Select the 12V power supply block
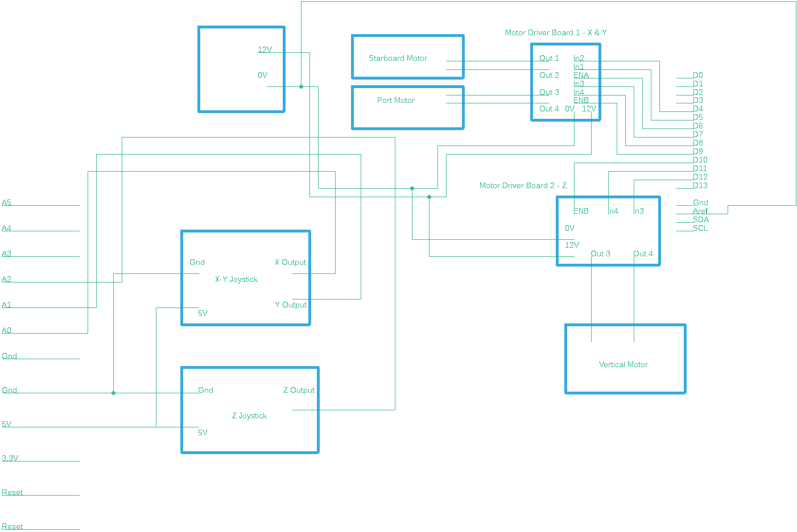Image resolution: width=797 pixels, height=532 pixels. (241, 68)
